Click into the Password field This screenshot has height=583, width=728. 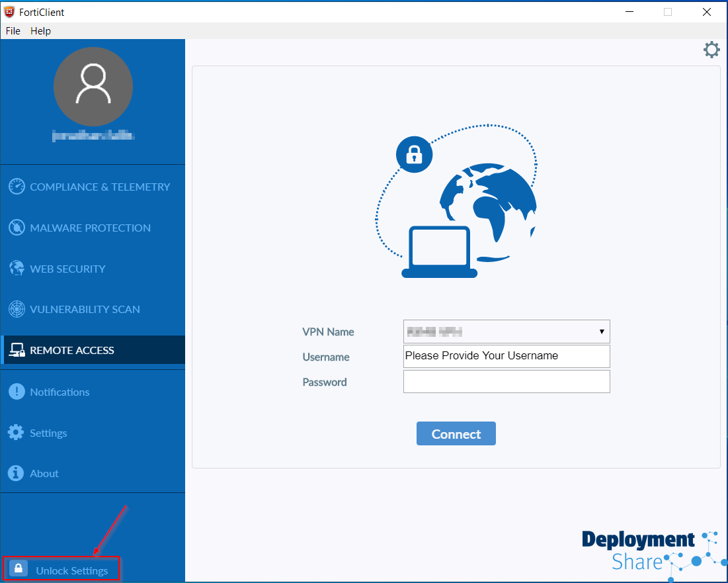[506, 382]
